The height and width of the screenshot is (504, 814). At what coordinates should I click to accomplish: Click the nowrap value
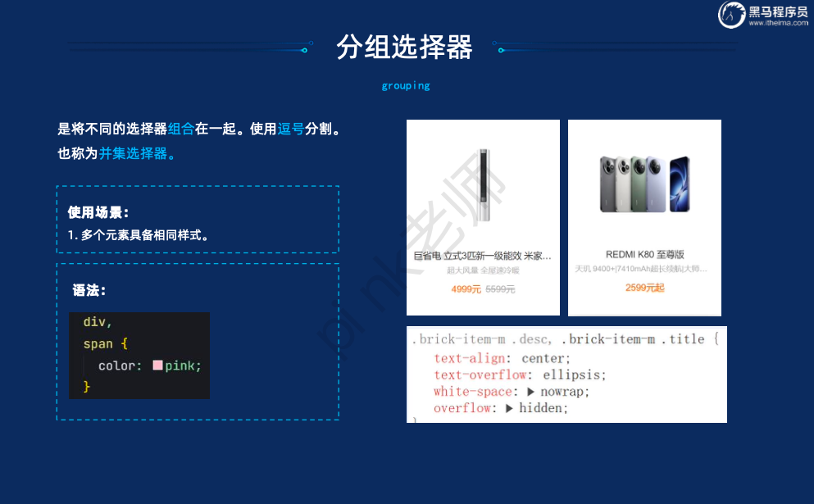pos(562,392)
